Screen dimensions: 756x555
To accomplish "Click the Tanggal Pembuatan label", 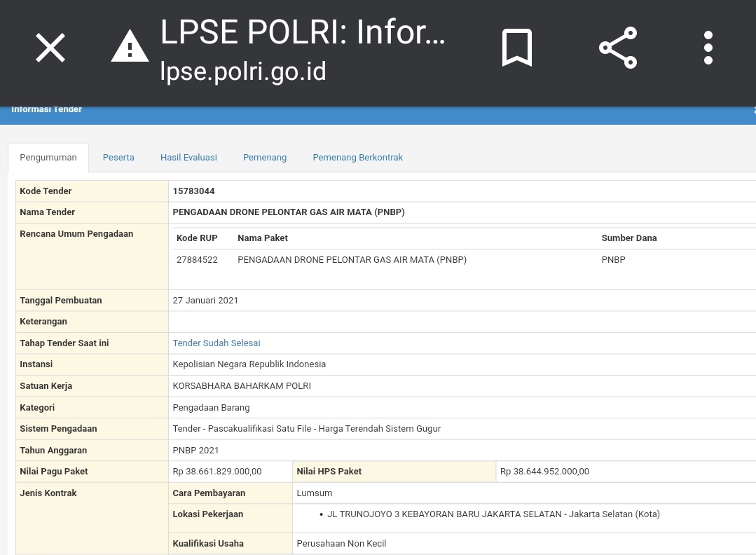I will pyautogui.click(x=61, y=301).
